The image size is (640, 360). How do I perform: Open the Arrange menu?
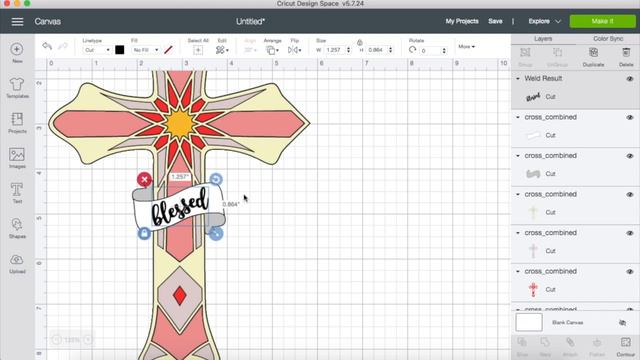tap(272, 50)
